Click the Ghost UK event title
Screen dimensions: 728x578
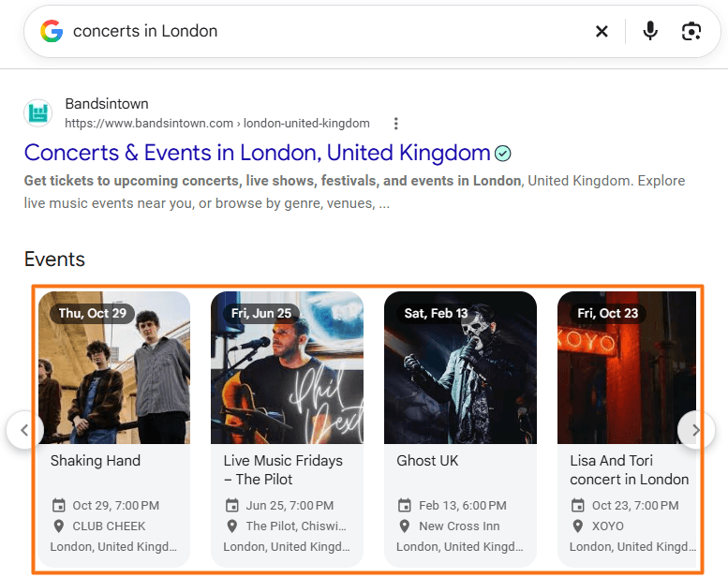click(427, 461)
